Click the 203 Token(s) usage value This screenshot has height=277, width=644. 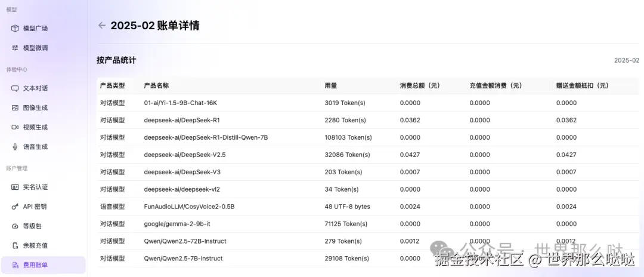coord(343,172)
